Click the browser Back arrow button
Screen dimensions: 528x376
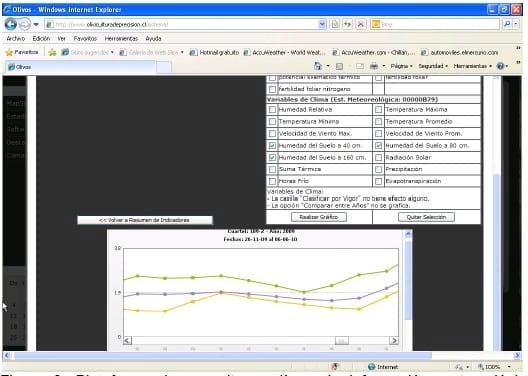tap(11, 24)
